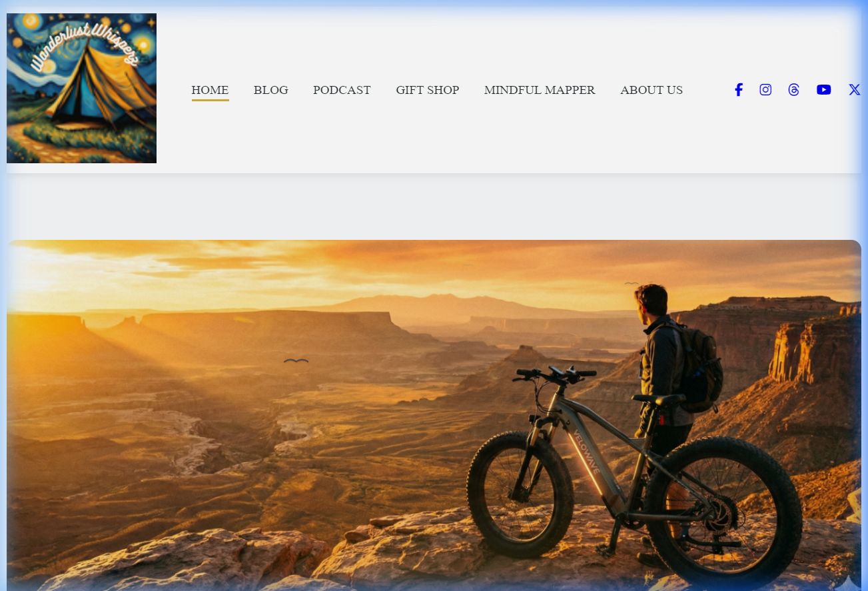Open the ABOUT US page
This screenshot has width=868, height=591.
pyautogui.click(x=651, y=90)
